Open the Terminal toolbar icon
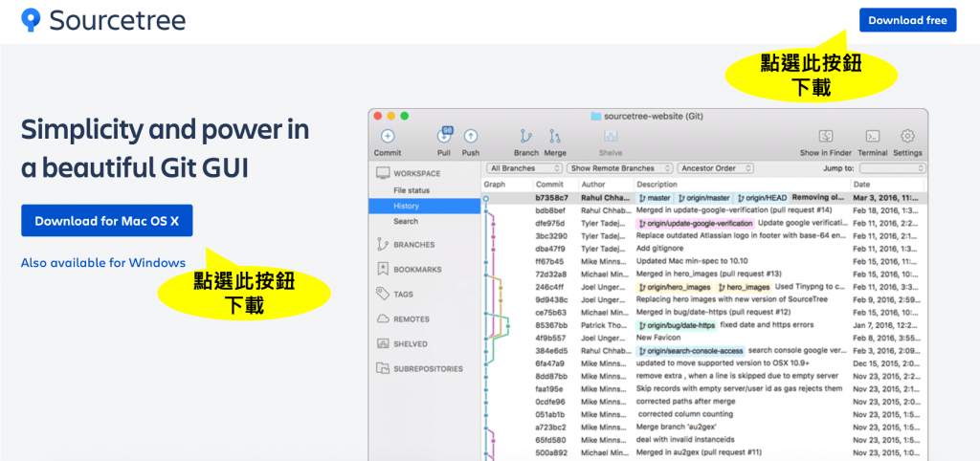Screen dimensions: 980x461 pyautogui.click(x=873, y=136)
